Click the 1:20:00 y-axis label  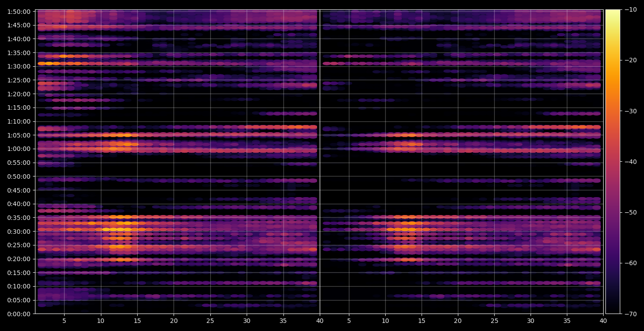pos(19,94)
